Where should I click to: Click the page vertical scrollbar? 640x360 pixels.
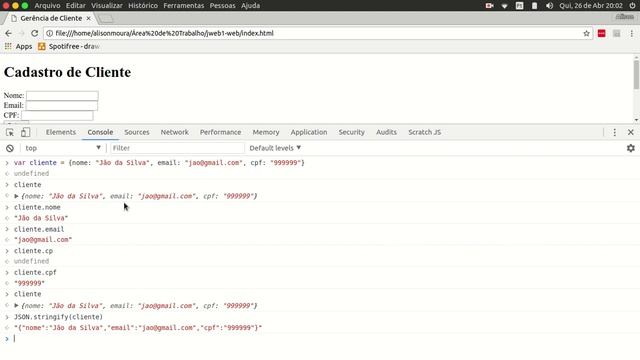pos(636,75)
